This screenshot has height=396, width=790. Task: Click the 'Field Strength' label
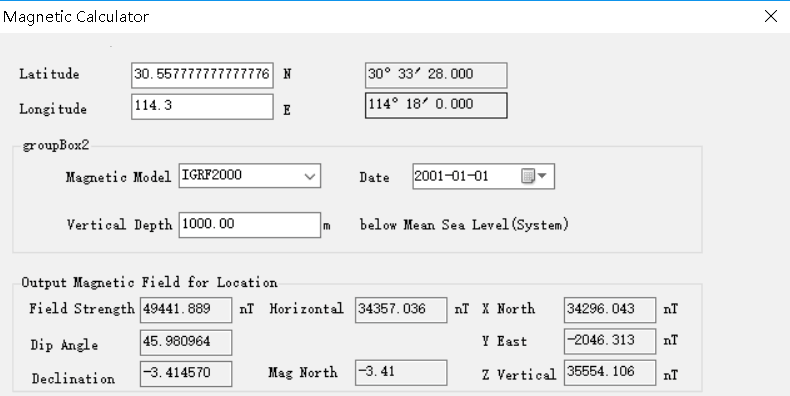(82, 309)
